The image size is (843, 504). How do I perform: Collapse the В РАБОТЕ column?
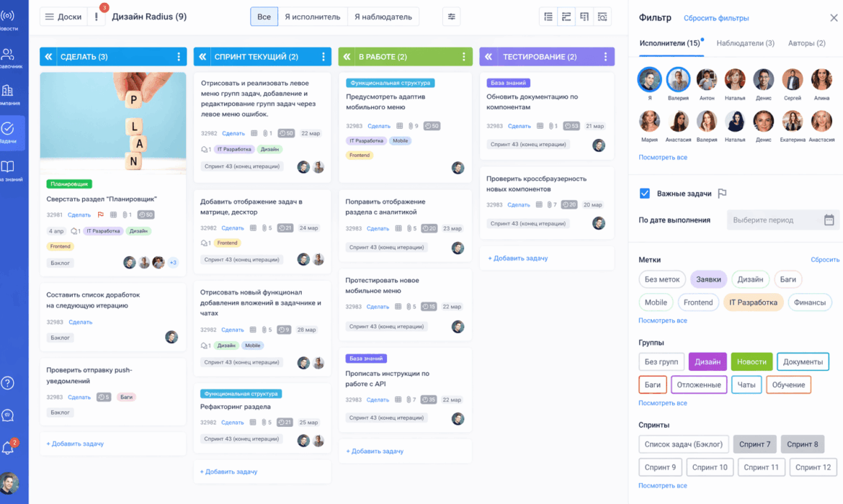click(347, 57)
